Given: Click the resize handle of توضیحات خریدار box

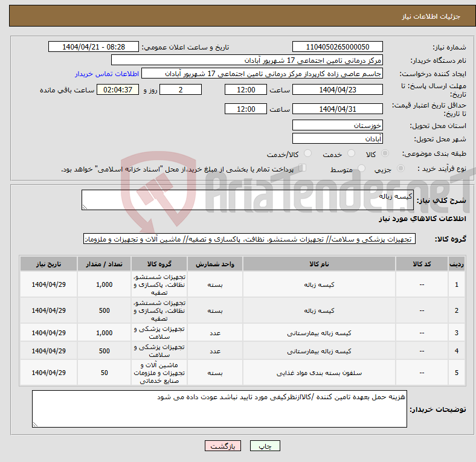Looking at the screenshot, I should point(35,425).
